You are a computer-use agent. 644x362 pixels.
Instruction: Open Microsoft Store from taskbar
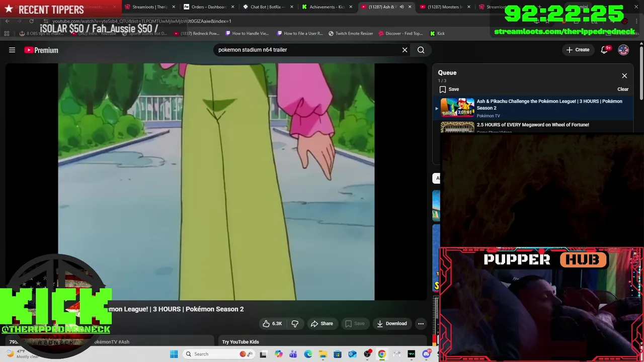(x=338, y=354)
